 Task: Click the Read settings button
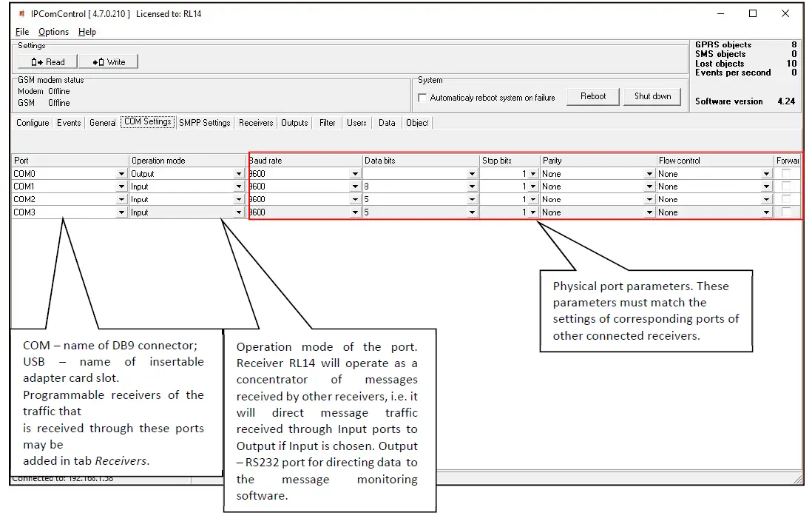coord(47,61)
